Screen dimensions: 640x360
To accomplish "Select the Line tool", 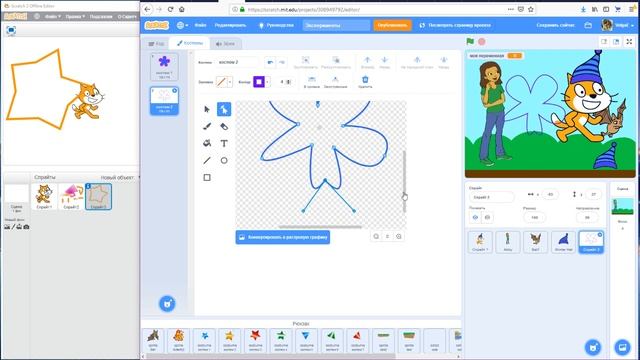I will click(x=207, y=160).
